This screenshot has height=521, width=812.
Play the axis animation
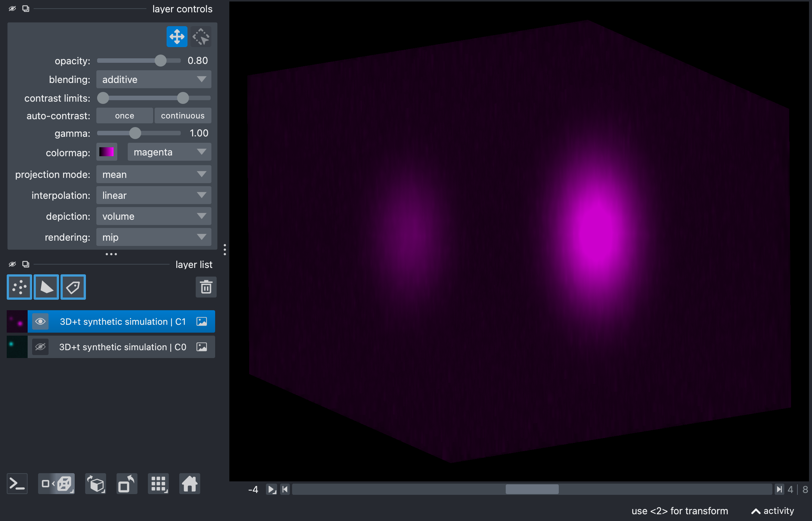pyautogui.click(x=272, y=489)
